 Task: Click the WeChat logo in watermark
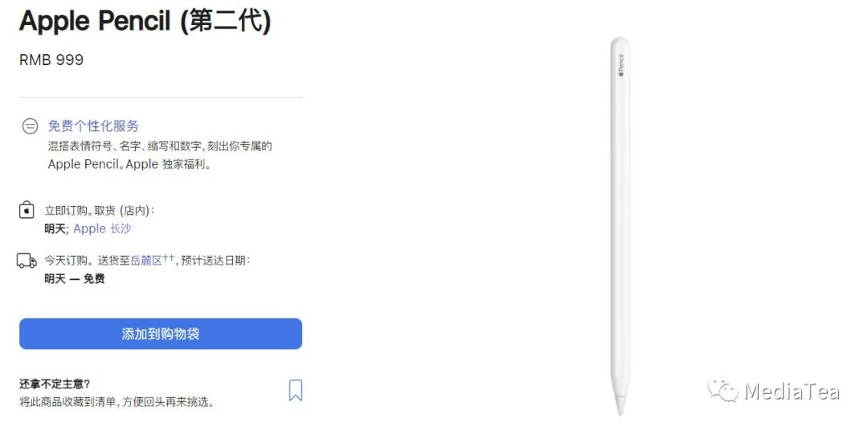723,391
